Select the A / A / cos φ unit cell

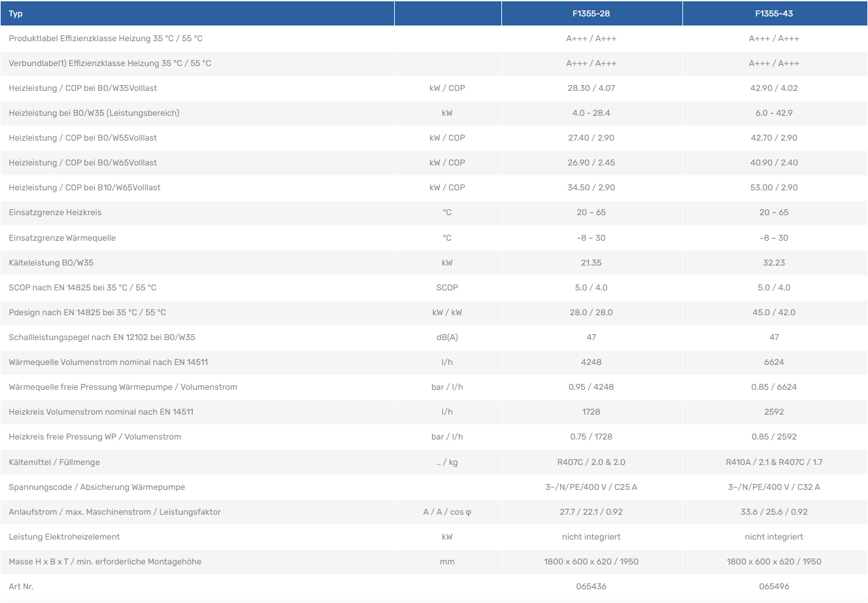click(447, 512)
